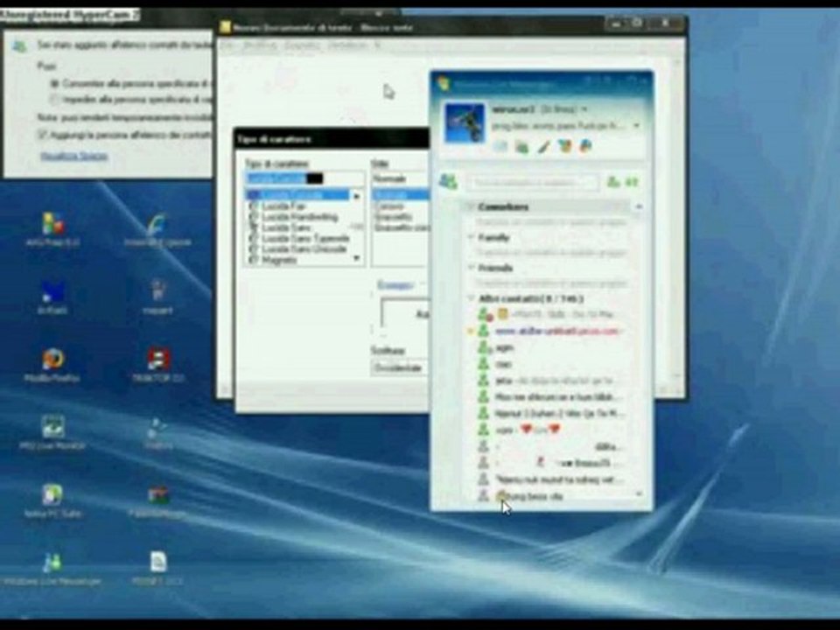Select 'Magneto' in the font list
The image size is (840, 630).
(279, 260)
